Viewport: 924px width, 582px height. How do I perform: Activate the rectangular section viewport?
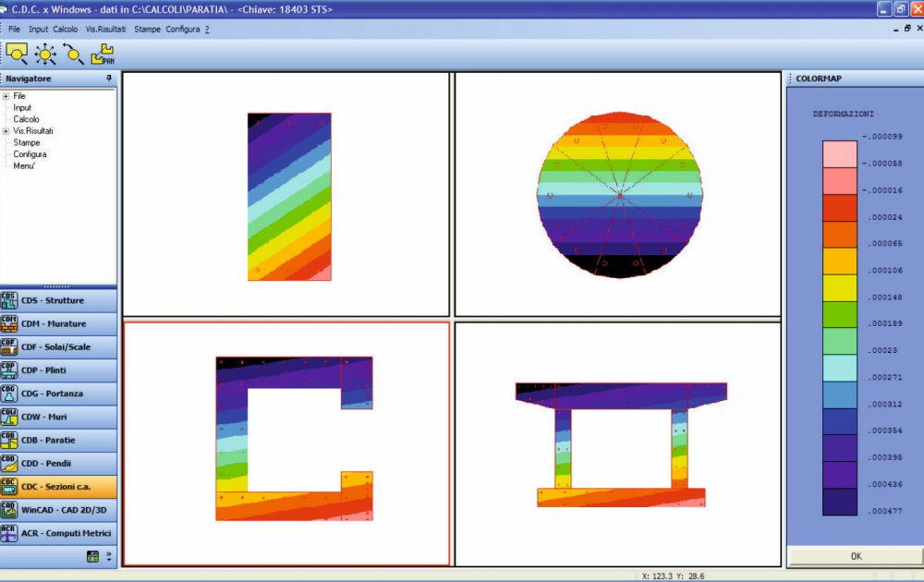286,194
